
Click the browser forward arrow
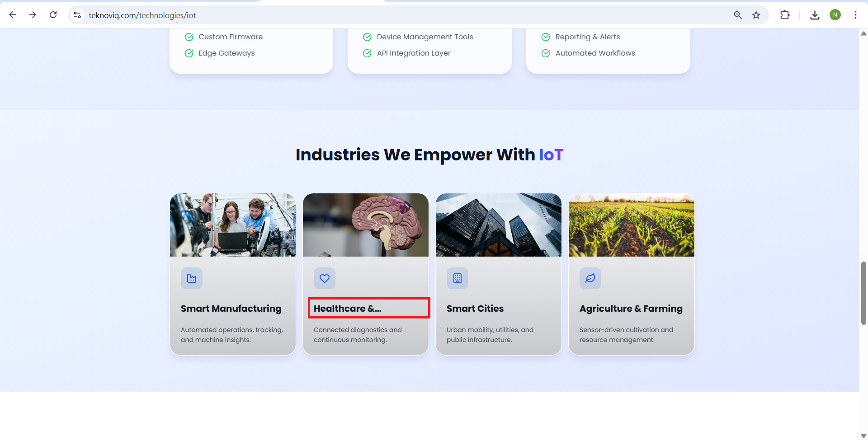pos(33,15)
